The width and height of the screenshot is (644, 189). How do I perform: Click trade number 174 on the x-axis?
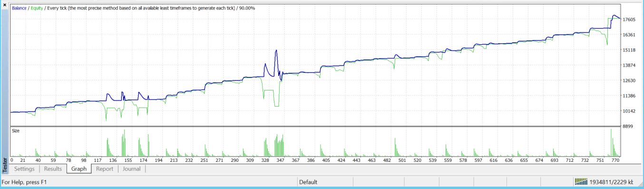pos(144,160)
